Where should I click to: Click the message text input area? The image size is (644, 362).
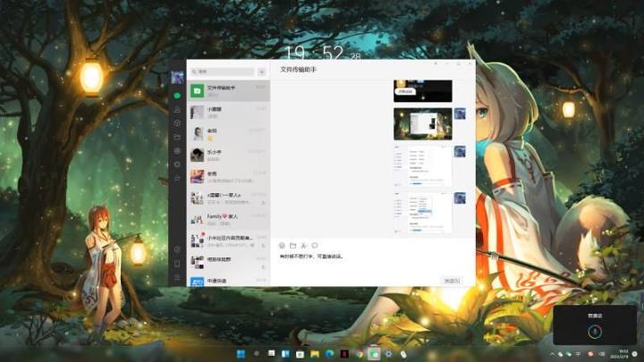click(x=367, y=264)
